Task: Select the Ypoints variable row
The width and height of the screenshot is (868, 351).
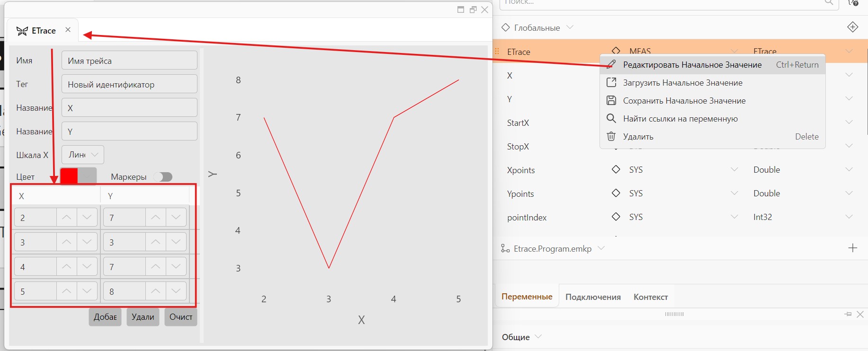Action: pos(680,193)
